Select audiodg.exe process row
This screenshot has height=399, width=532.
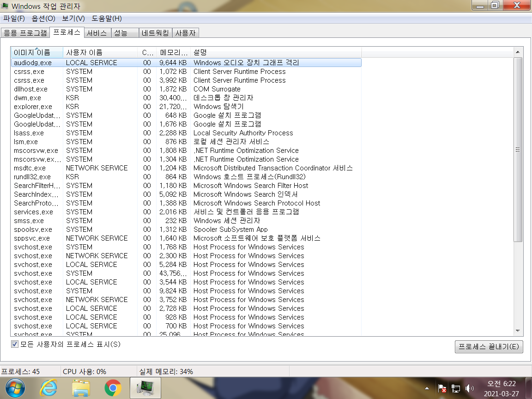tap(186, 63)
